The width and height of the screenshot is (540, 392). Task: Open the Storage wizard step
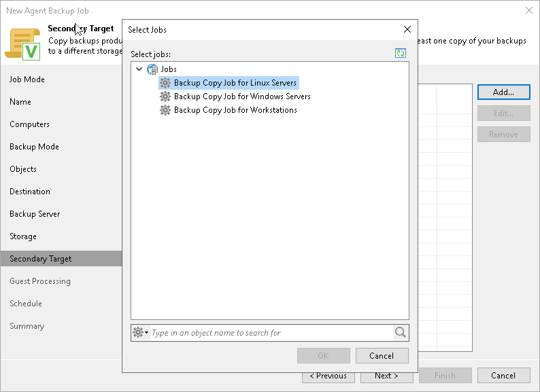click(23, 236)
